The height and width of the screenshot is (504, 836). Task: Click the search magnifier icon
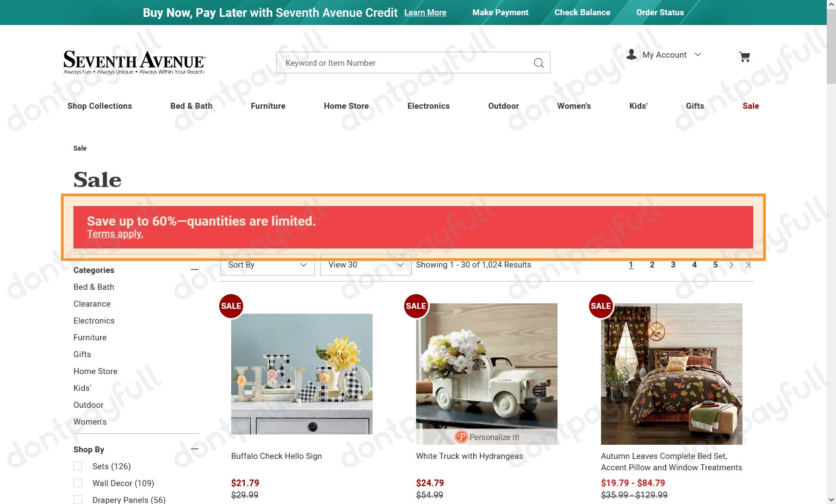[538, 63]
